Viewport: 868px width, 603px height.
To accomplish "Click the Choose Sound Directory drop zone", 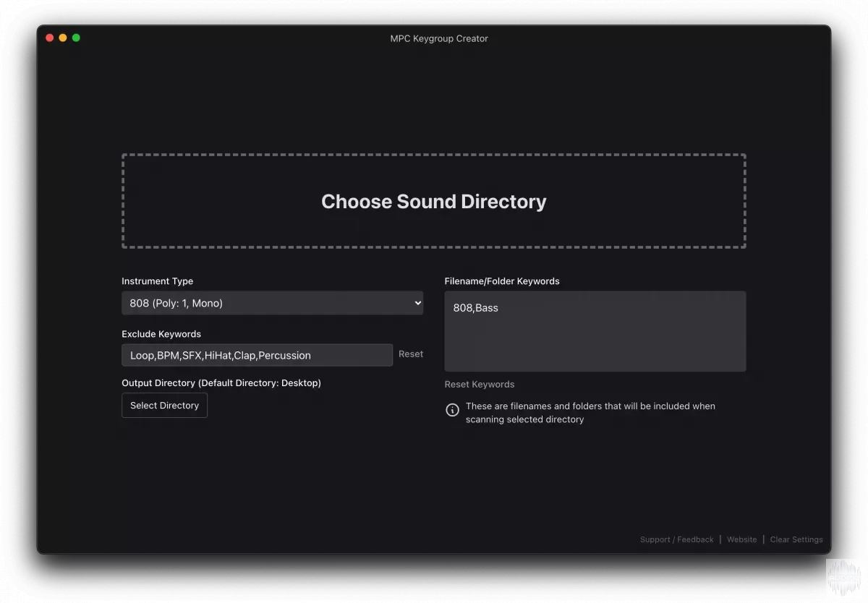I will 434,201.
